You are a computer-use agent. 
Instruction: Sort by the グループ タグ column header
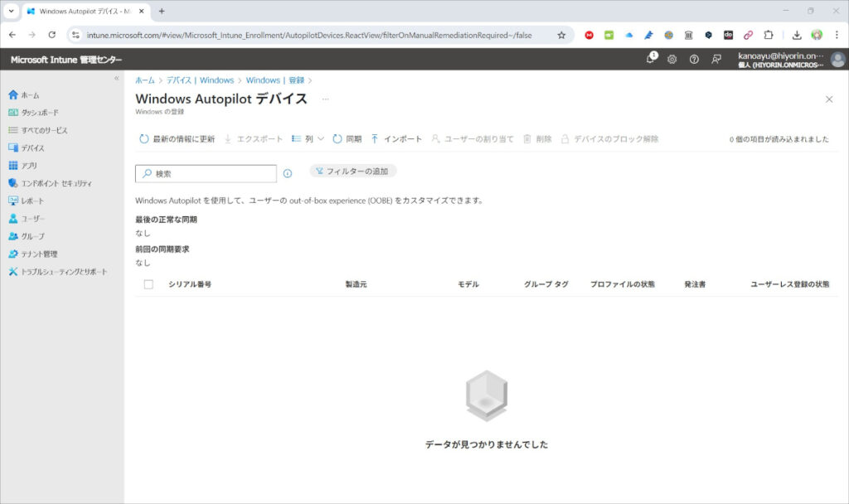[546, 284]
